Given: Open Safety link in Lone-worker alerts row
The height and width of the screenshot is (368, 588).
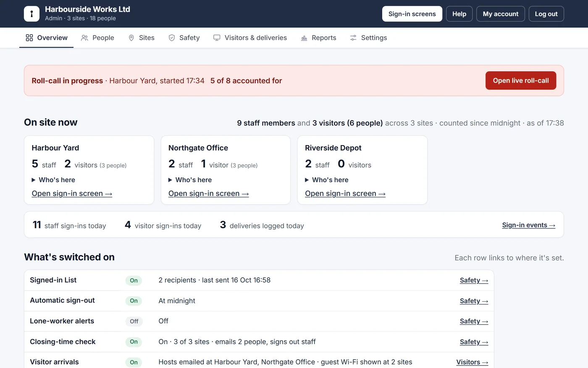Looking at the screenshot, I should (474, 321).
